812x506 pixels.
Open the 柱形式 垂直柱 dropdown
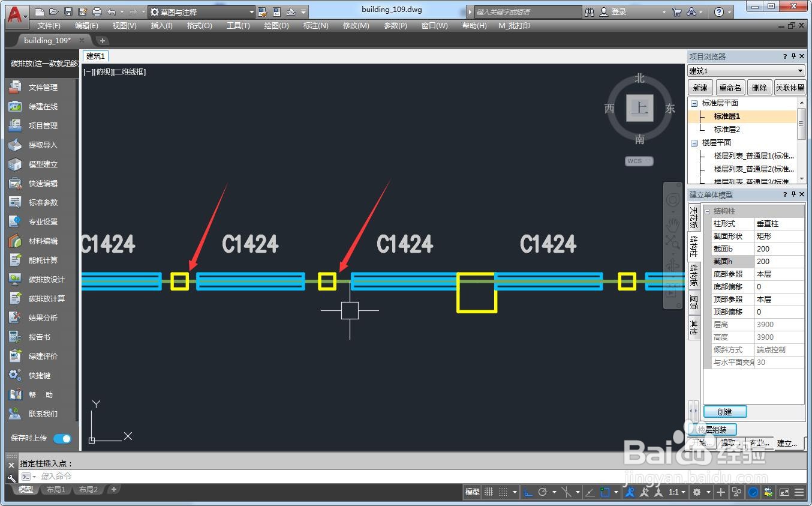[780, 224]
